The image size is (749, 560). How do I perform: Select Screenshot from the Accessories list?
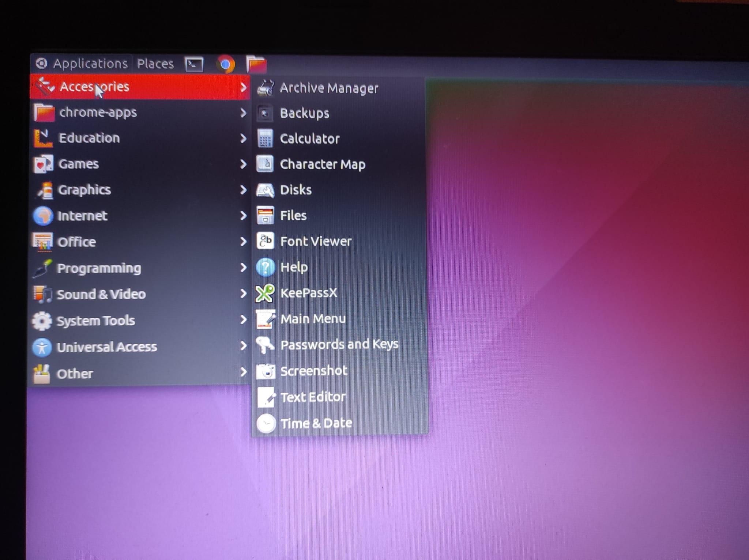tap(313, 371)
